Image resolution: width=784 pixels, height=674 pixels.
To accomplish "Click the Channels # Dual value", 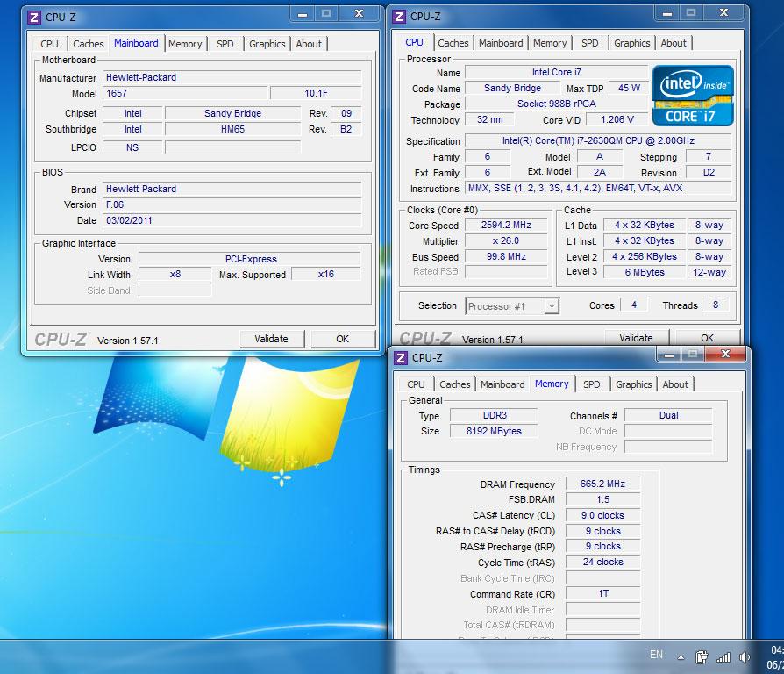I will pyautogui.click(x=668, y=415).
